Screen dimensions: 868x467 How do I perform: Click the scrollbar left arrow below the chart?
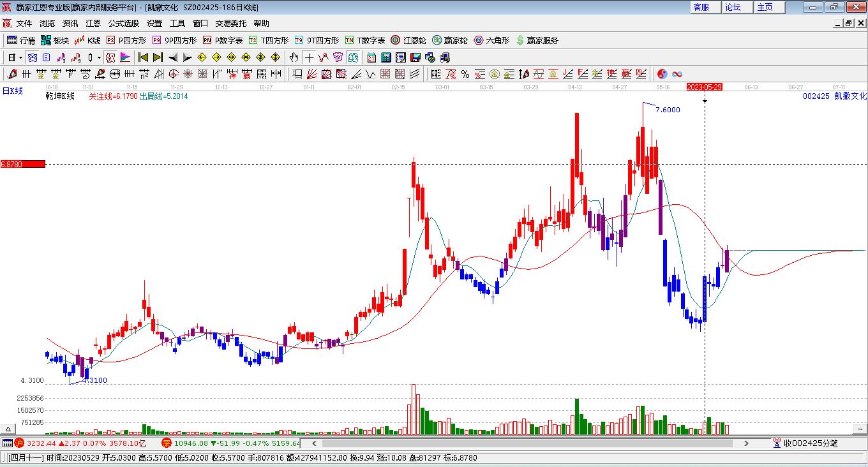(314, 443)
